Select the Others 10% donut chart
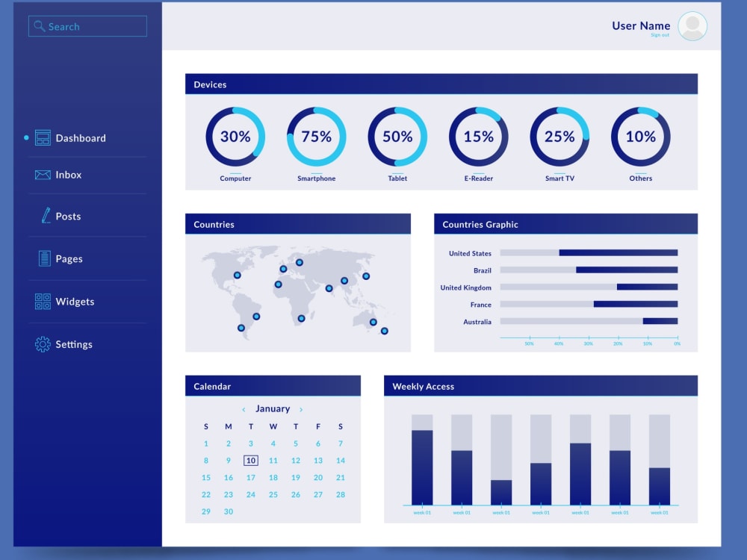 click(x=640, y=137)
